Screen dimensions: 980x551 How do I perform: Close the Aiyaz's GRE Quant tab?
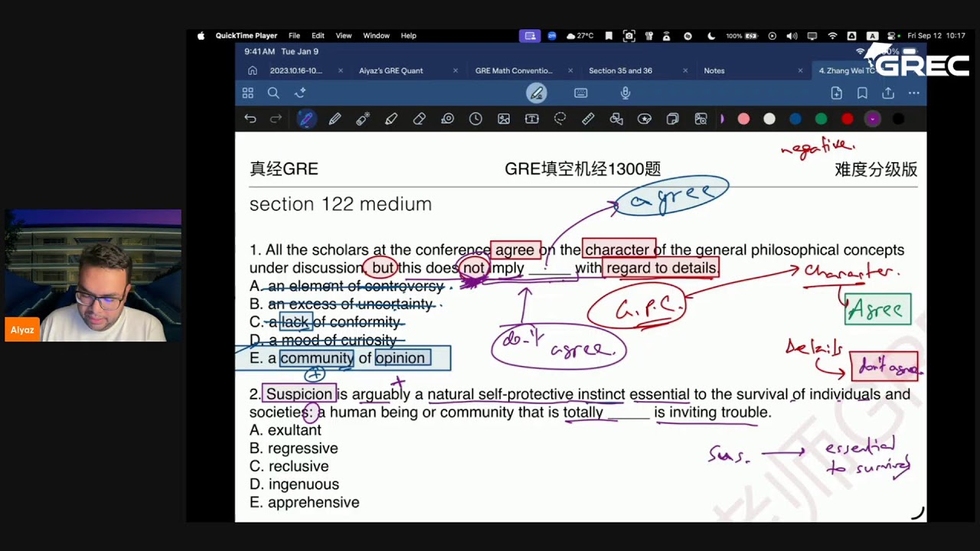(456, 70)
